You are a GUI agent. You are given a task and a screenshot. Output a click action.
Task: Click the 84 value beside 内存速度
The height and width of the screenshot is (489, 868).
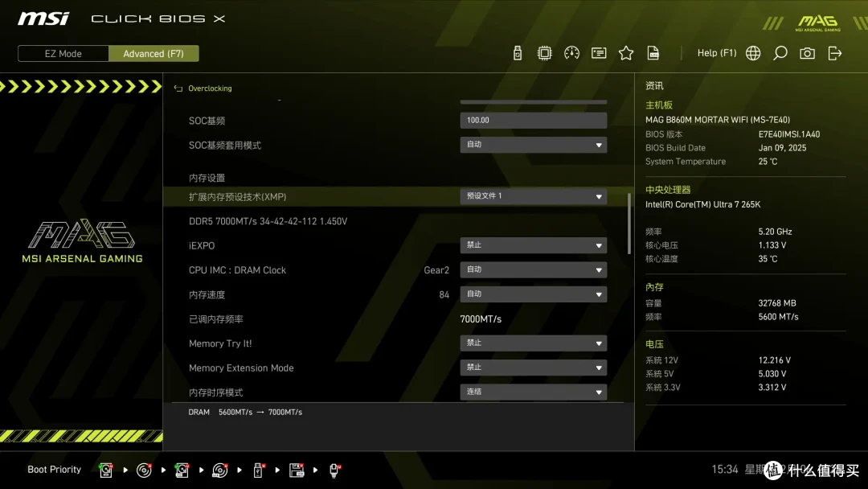[x=444, y=294]
